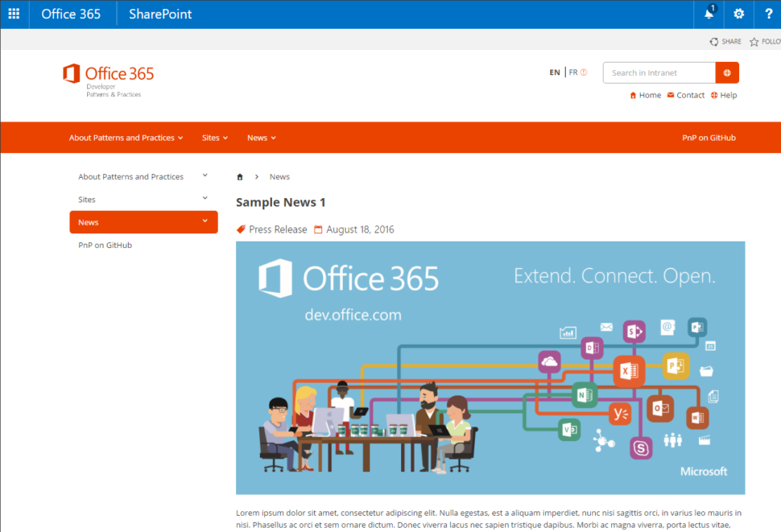
Task: Open About Patterns and Practices top menu
Action: point(126,138)
